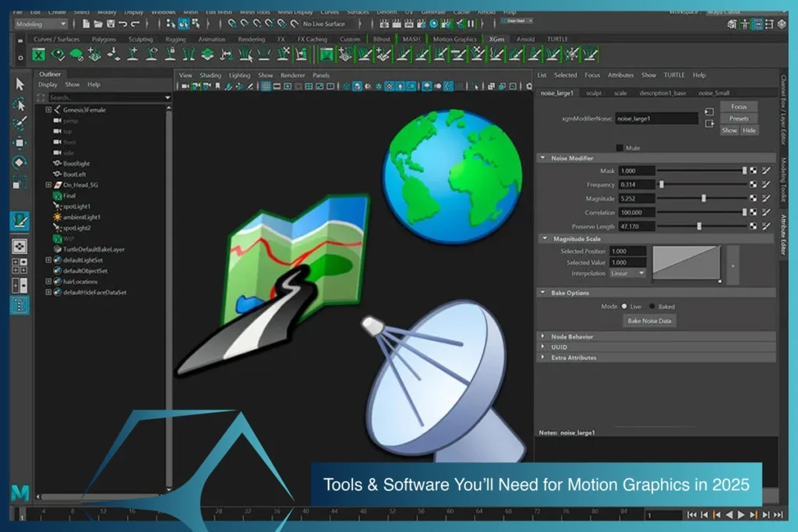Select the Baked mode radio button
The width and height of the screenshot is (798, 532).
651,307
